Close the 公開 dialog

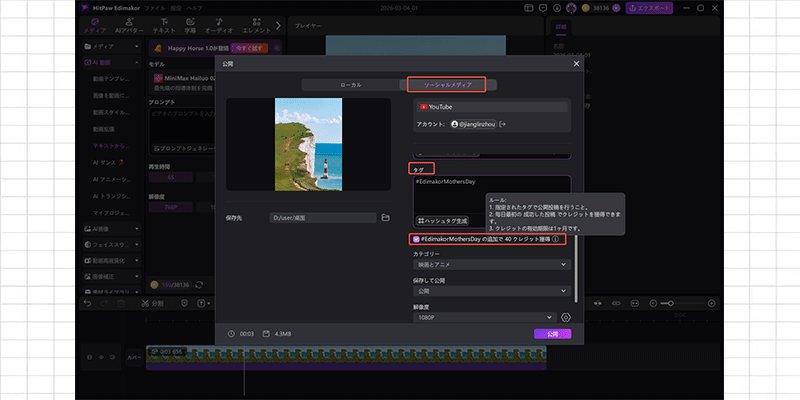(x=577, y=64)
